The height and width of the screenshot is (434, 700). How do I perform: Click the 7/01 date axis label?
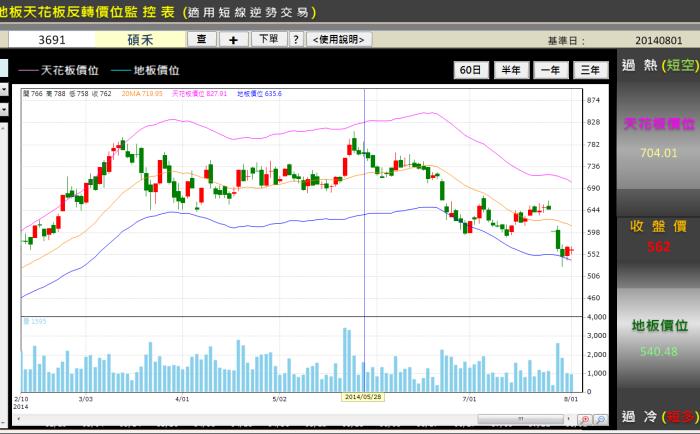(x=469, y=399)
